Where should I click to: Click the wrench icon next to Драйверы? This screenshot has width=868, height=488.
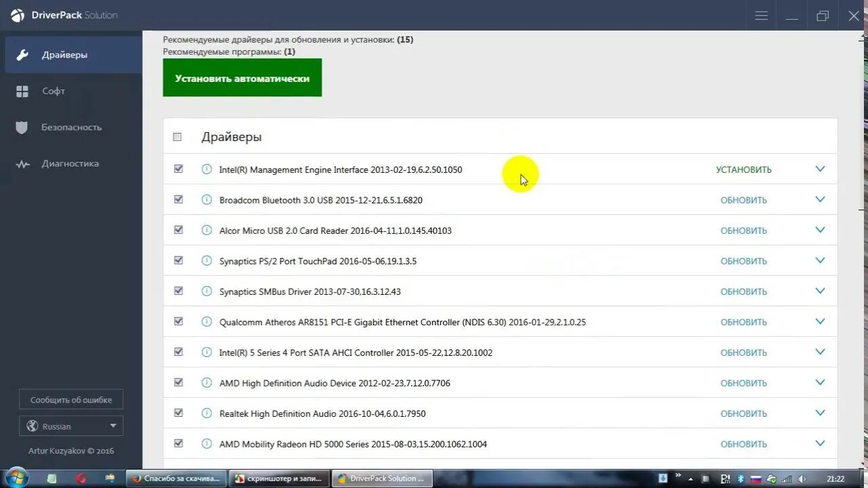pyautogui.click(x=22, y=55)
